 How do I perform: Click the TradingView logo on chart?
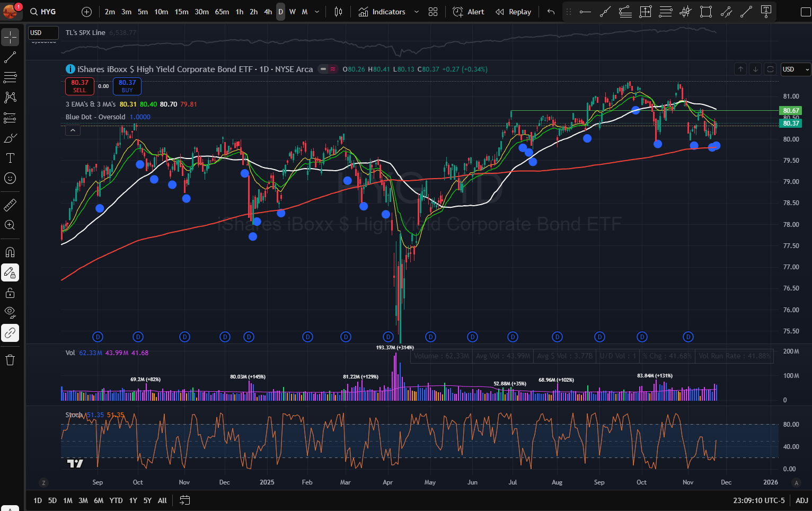75,464
